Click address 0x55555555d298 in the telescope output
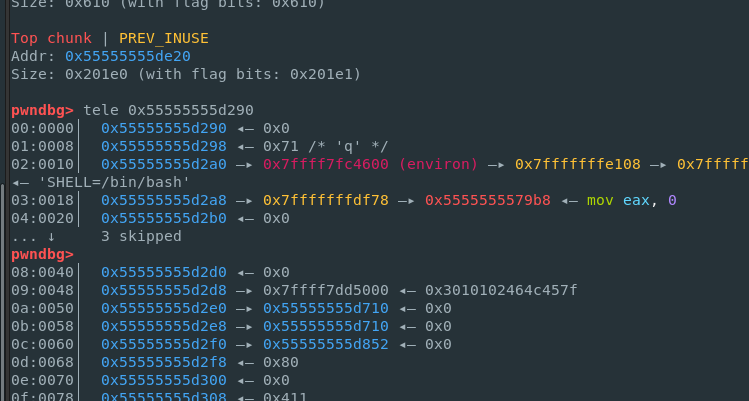This screenshot has height=401, width=749. tap(163, 146)
